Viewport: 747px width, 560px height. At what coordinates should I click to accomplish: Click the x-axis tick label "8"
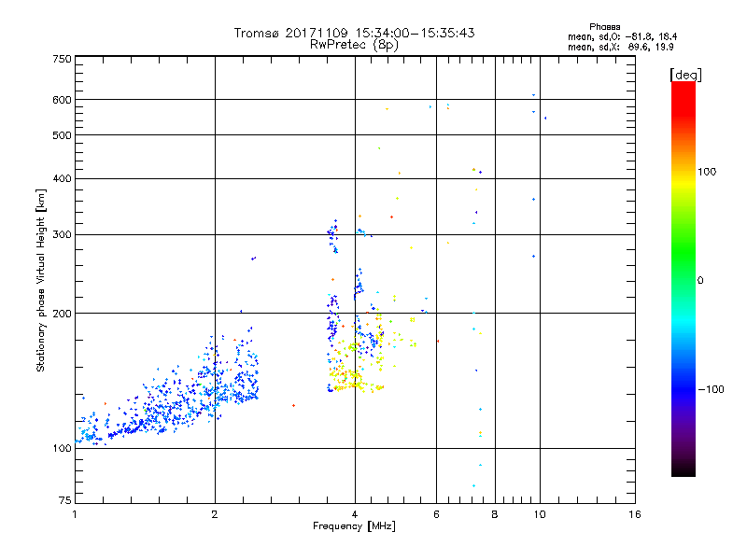tap(495, 514)
